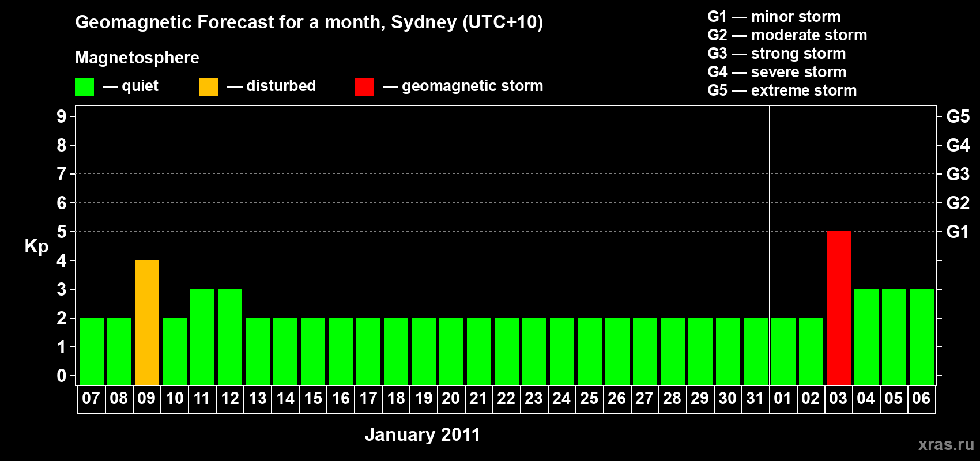The width and height of the screenshot is (980, 461).
Task: Click date label 13 on the axis
Action: 257,398
